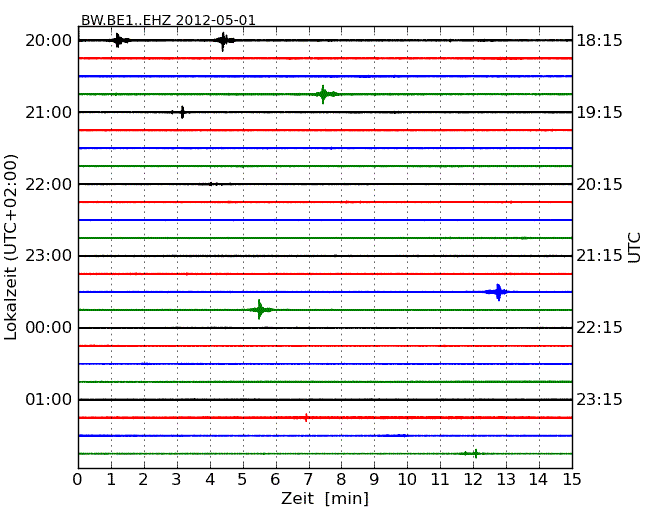Click the vertical UTC axis label
The height and width of the screenshot is (520, 650).
click(634, 248)
